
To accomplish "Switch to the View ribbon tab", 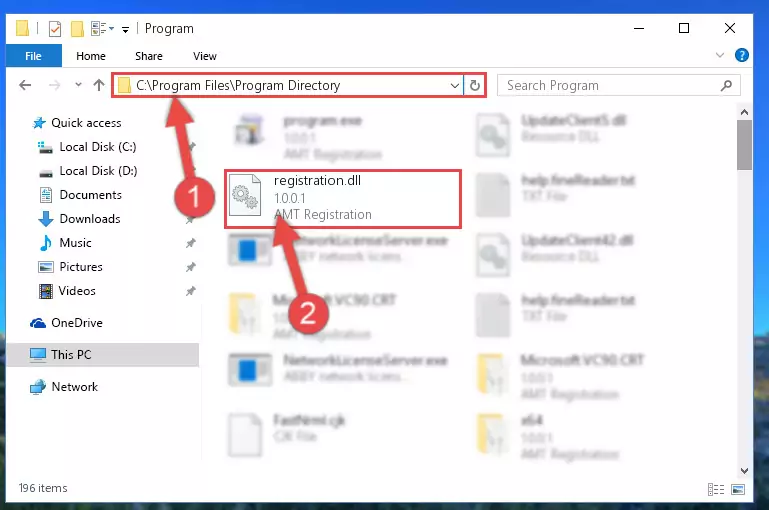I will click(205, 56).
